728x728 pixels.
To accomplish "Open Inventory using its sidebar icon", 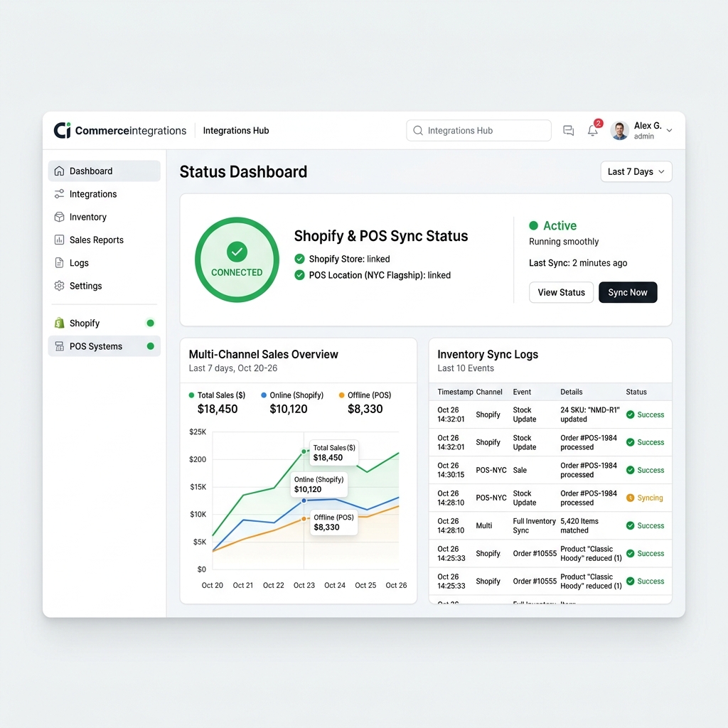I will pos(59,217).
